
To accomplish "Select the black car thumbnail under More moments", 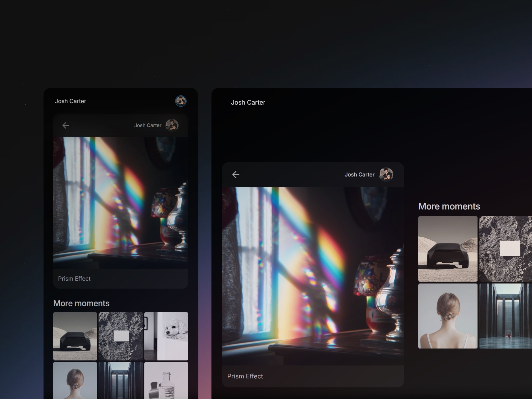I will (x=75, y=336).
